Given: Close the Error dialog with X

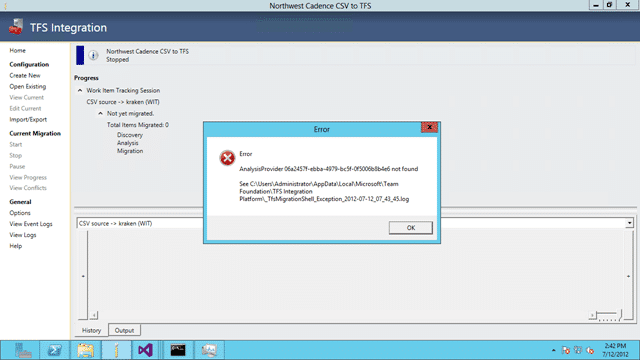Looking at the screenshot, I should [x=429, y=127].
